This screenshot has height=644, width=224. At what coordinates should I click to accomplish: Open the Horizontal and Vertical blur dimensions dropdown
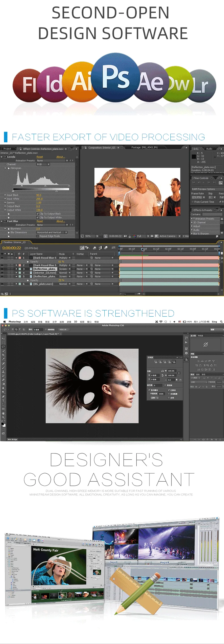pos(52,232)
